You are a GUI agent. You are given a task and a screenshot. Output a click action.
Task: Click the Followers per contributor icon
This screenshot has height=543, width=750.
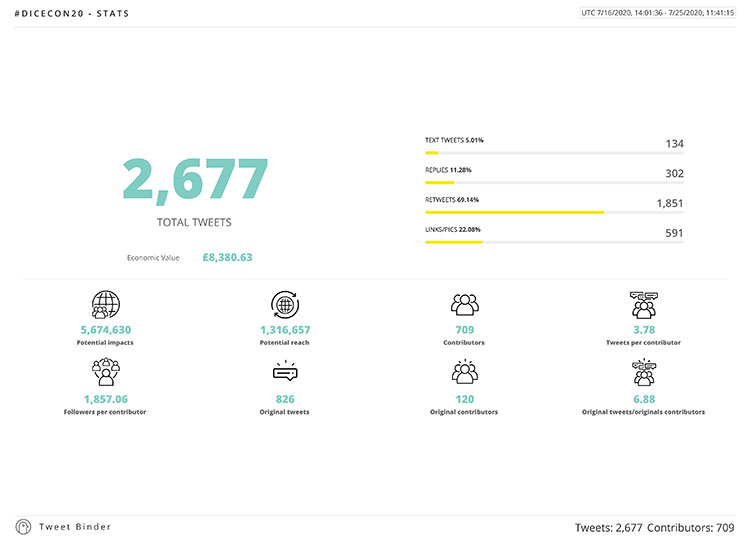point(105,372)
